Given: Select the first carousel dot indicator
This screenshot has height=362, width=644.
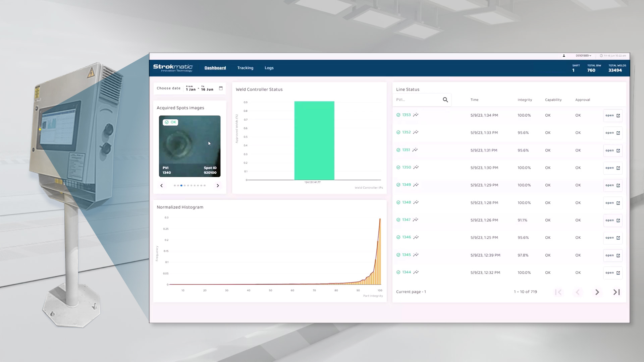Looking at the screenshot, I should coord(175,186).
